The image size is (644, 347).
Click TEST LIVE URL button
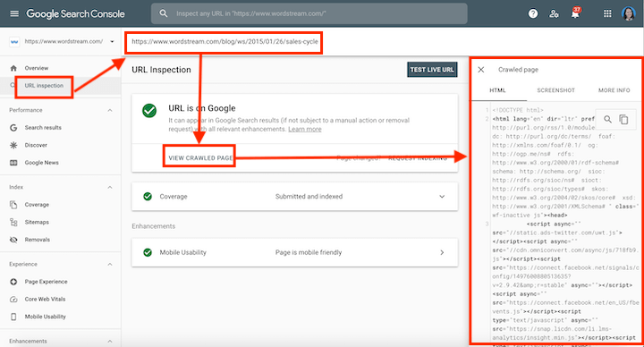432,70
